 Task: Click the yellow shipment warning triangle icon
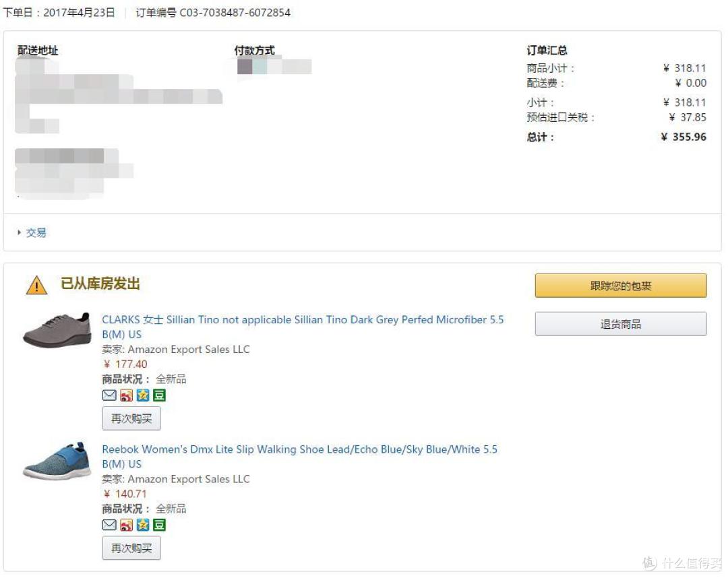[x=36, y=285]
